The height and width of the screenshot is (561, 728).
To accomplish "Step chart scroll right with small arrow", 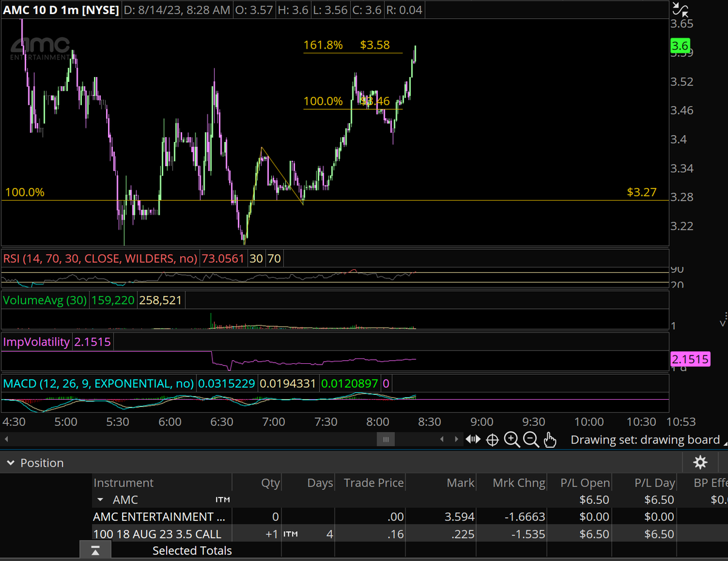I will (x=456, y=439).
